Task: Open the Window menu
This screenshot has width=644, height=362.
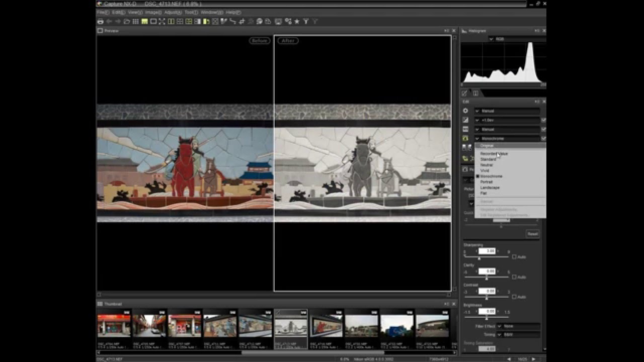Action: 211,12
